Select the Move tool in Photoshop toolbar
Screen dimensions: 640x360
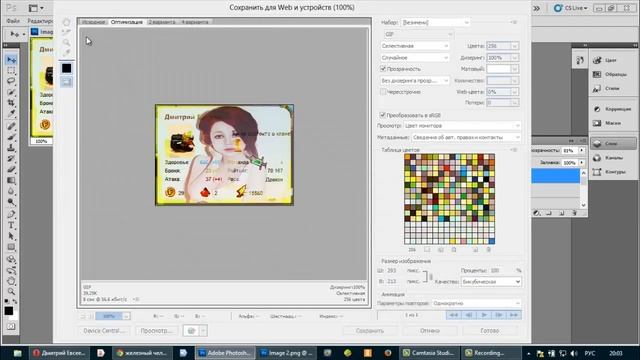pos(11,60)
